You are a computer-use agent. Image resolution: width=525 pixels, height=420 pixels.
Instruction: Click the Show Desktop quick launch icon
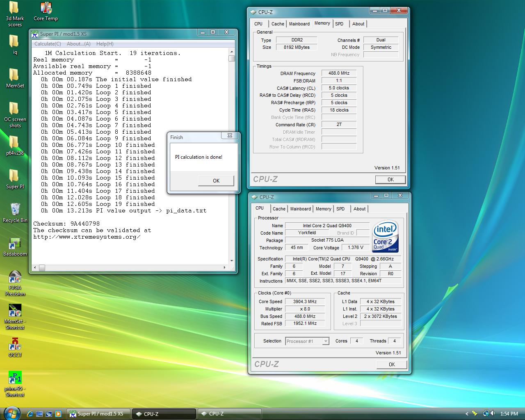39,414
